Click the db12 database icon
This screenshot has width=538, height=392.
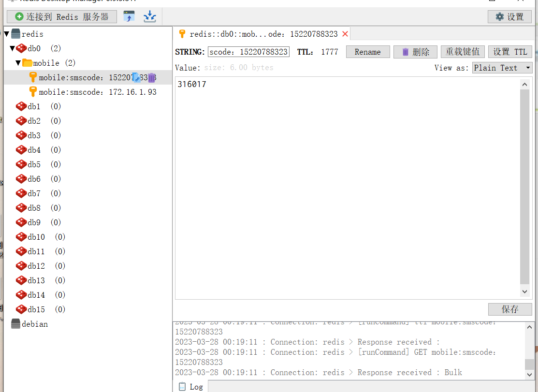click(21, 266)
